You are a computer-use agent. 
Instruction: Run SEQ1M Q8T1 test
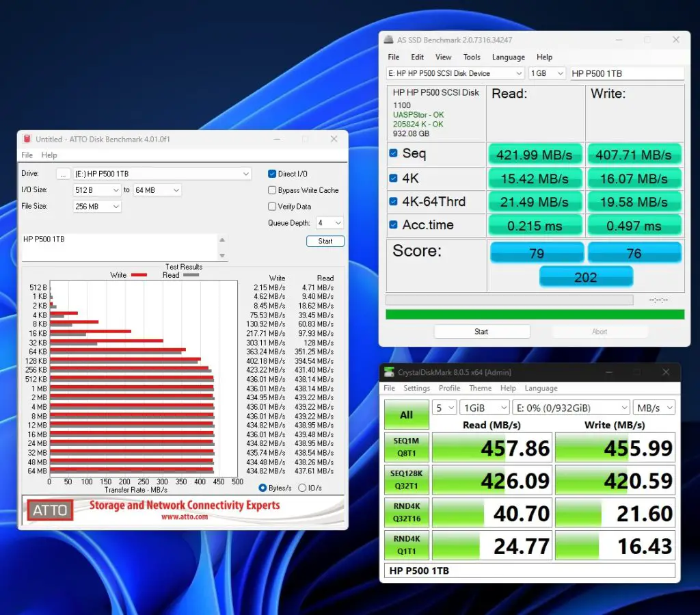point(406,447)
